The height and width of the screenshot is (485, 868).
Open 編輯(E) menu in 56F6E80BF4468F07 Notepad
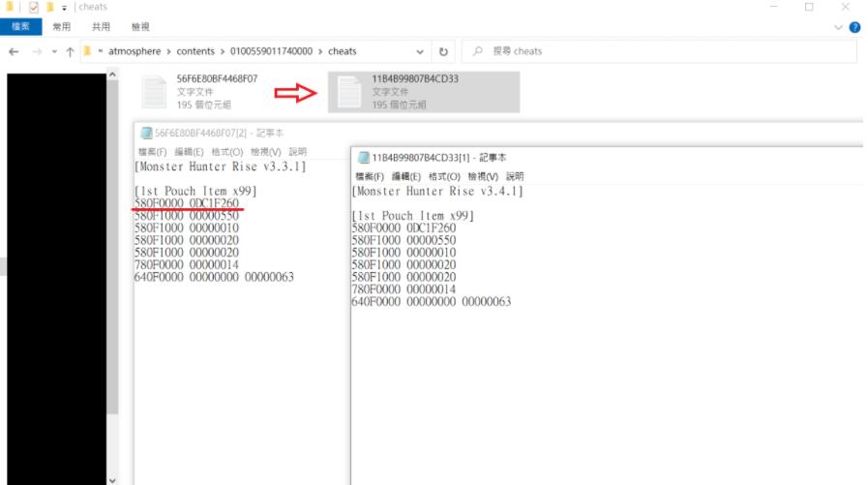189,152
